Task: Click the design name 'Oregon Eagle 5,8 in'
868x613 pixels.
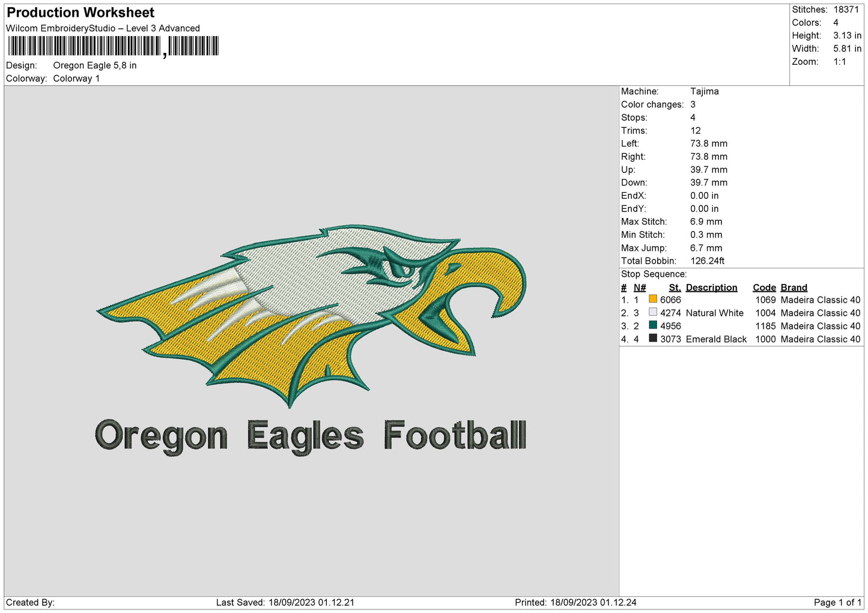Action: click(x=95, y=65)
